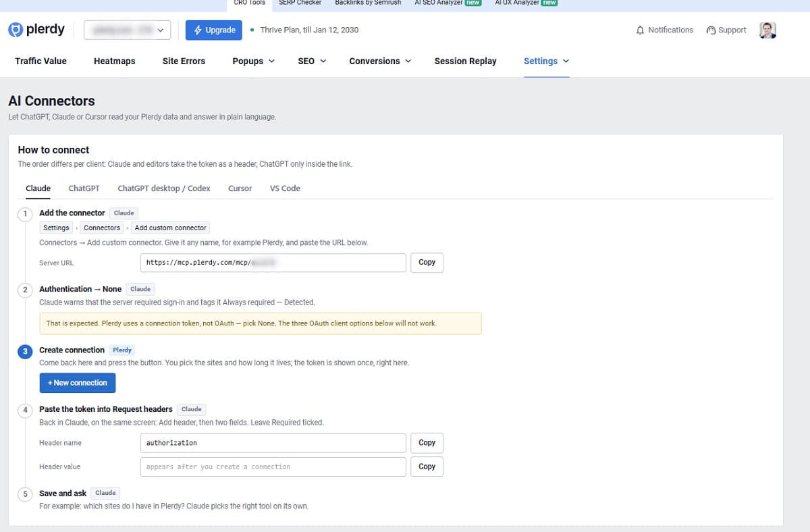Click the Header name field
This screenshot has width=810, height=532.
[273, 443]
